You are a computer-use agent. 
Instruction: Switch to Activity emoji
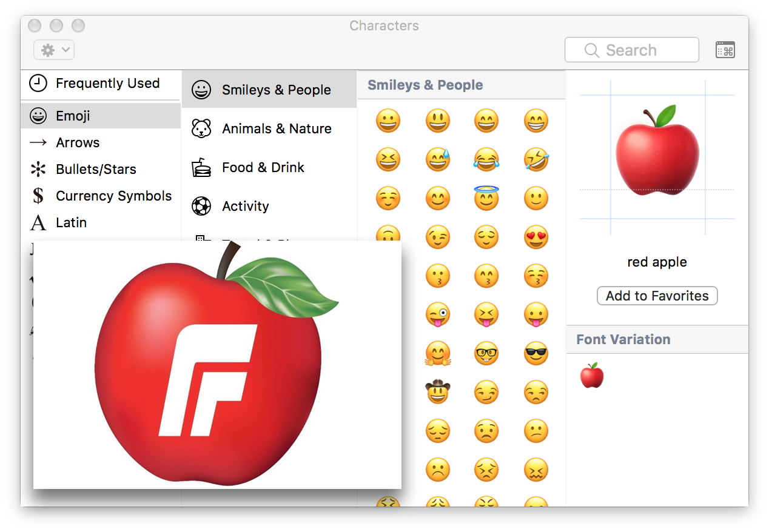coord(269,206)
